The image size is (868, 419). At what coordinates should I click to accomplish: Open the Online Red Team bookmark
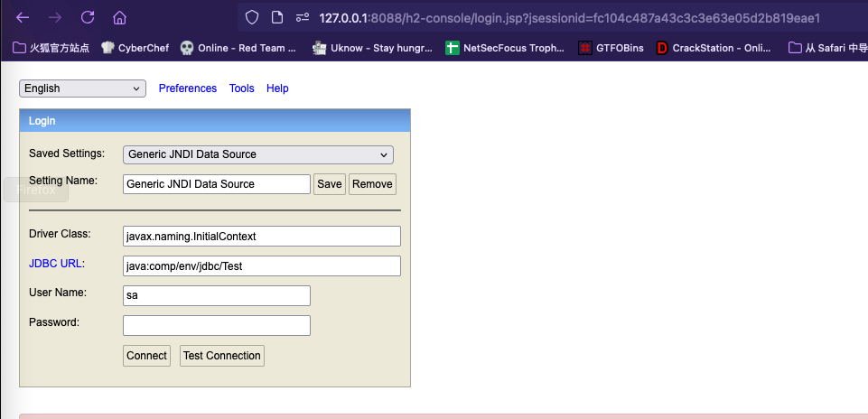pyautogui.click(x=238, y=48)
